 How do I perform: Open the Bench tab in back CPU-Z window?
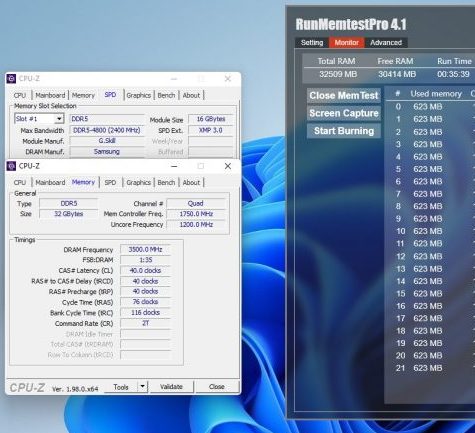click(x=166, y=95)
